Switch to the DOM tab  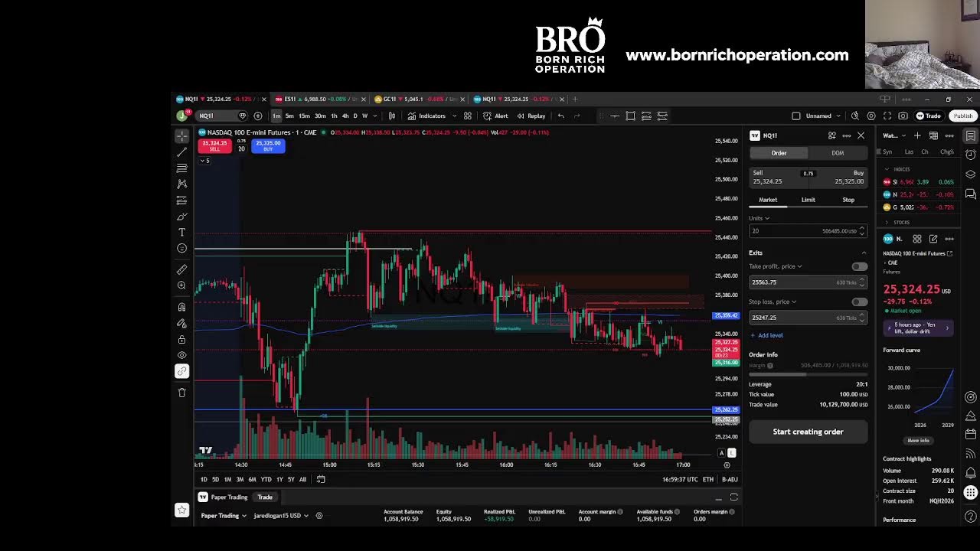point(838,153)
